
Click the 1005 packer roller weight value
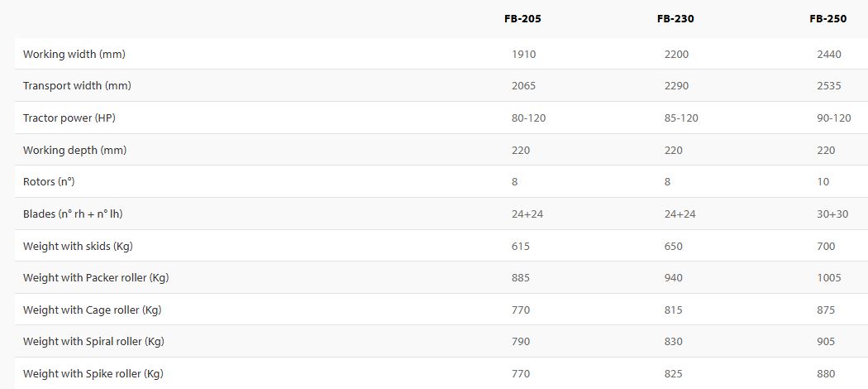coord(828,278)
